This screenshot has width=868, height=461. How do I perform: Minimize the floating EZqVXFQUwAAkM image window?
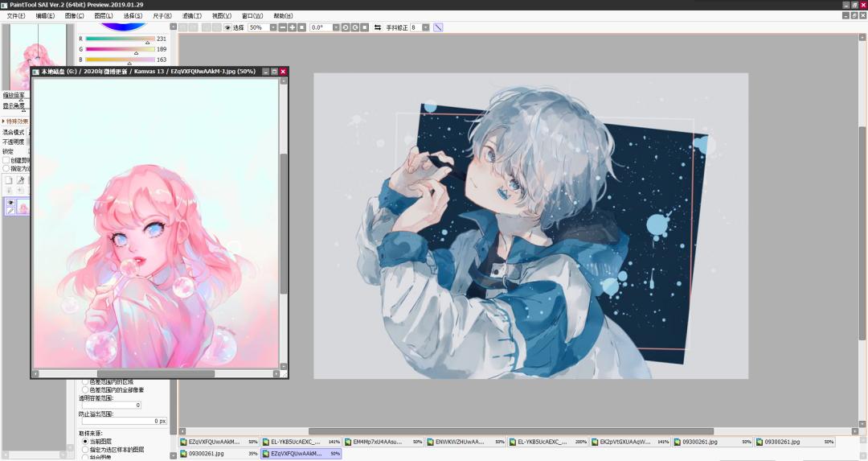[265, 72]
